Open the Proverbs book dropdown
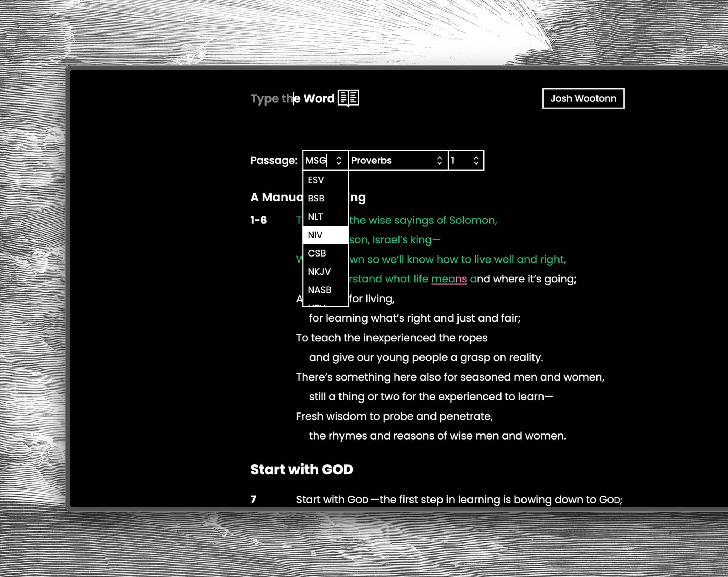The image size is (728, 577). (x=391, y=161)
